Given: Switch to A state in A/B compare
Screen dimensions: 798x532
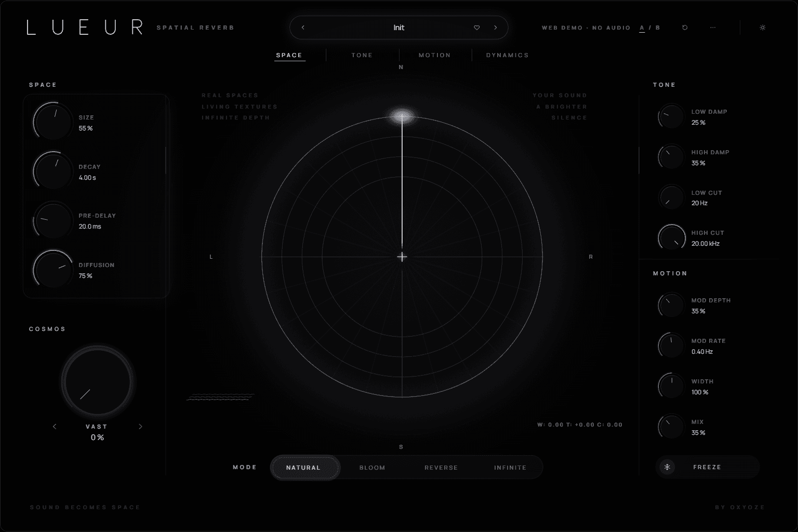Looking at the screenshot, I should 642,28.
